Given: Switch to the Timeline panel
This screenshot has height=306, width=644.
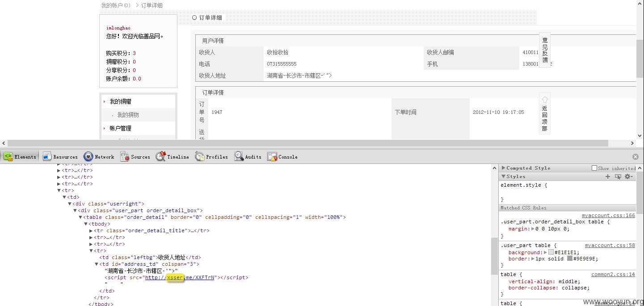Looking at the screenshot, I should click(173, 157).
